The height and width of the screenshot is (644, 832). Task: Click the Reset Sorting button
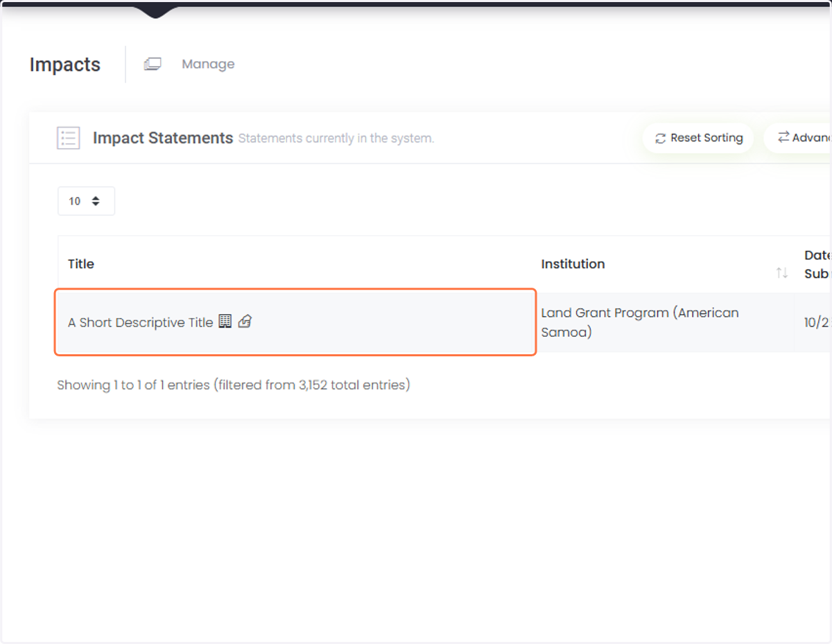698,138
